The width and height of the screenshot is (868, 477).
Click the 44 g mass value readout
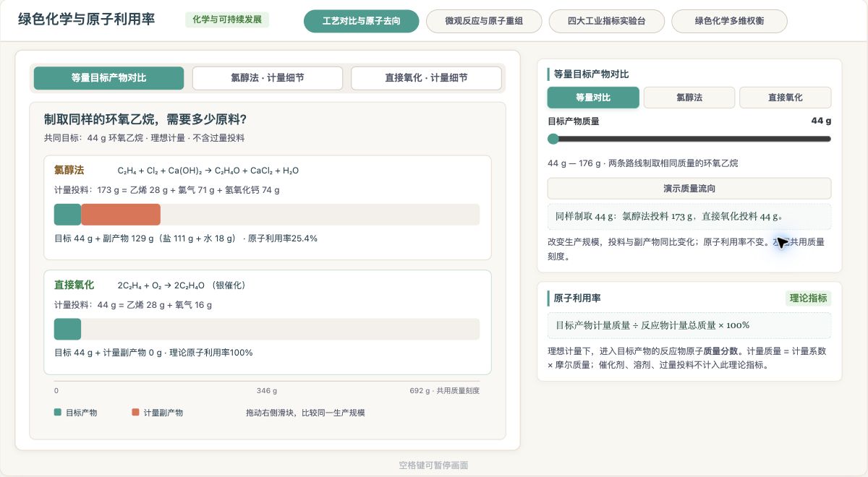click(x=821, y=121)
